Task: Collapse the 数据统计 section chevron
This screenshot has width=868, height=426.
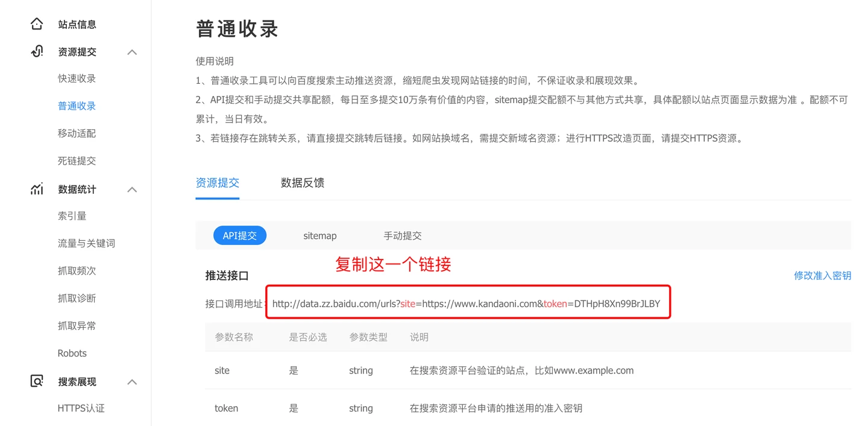Action: tap(132, 190)
